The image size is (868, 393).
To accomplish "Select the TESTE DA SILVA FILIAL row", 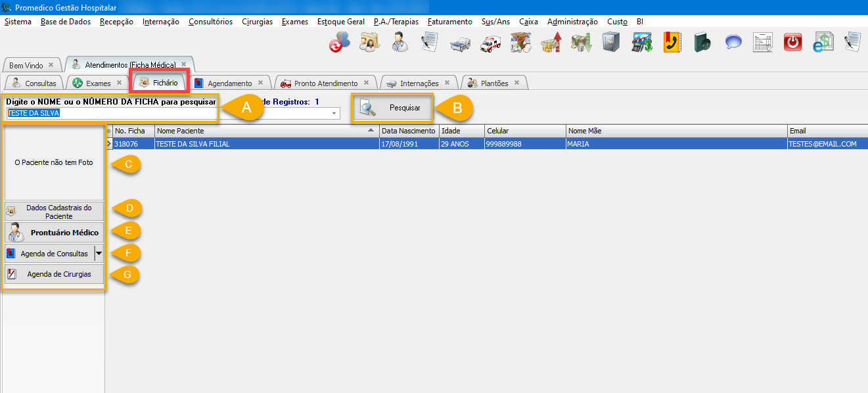I will (263, 144).
